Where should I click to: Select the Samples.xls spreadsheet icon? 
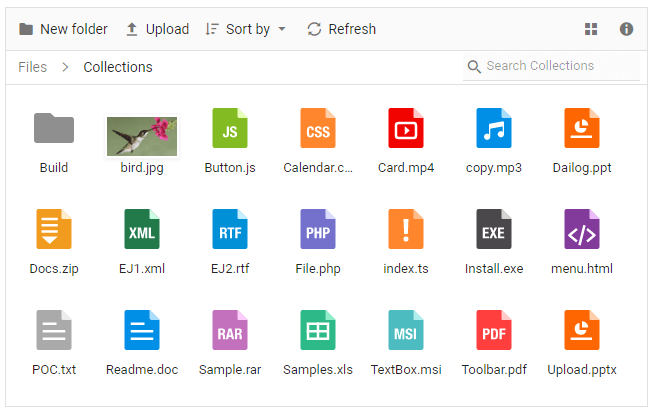[x=318, y=331]
